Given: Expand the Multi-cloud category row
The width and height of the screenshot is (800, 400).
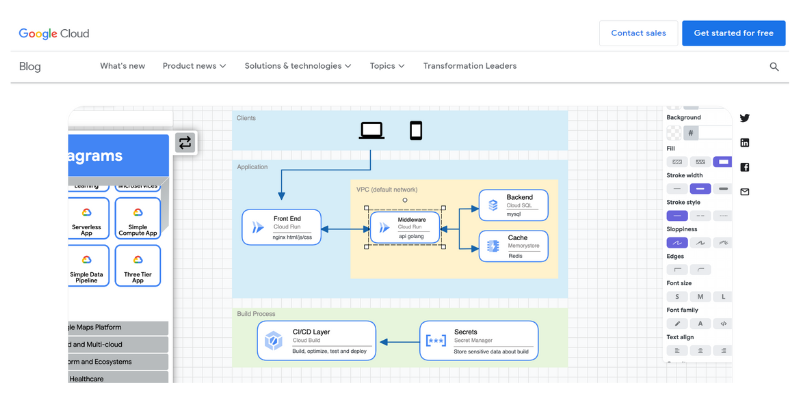Looking at the screenshot, I should [x=118, y=344].
